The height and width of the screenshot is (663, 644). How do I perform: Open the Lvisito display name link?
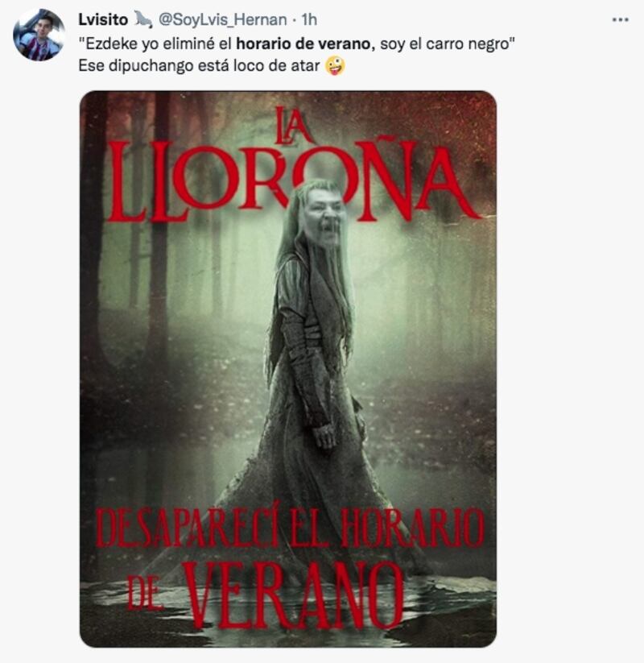(103, 20)
